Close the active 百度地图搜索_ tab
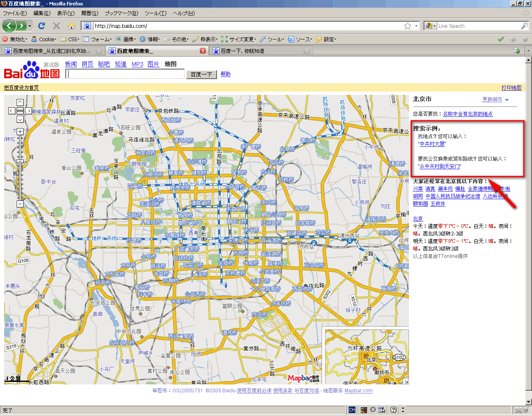The width and height of the screenshot is (532, 416). (x=203, y=51)
